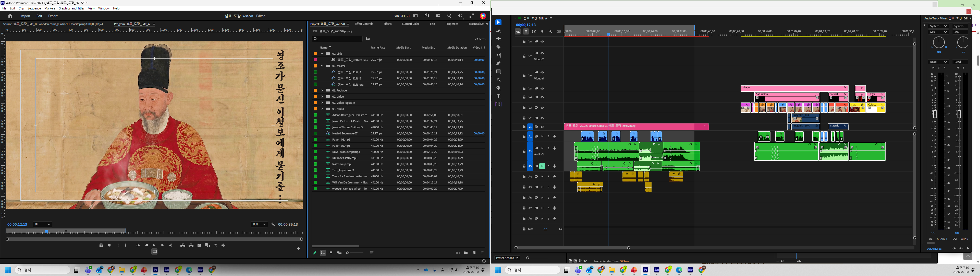Activate the Slip tool
The height and width of the screenshot is (276, 980).
498,55
